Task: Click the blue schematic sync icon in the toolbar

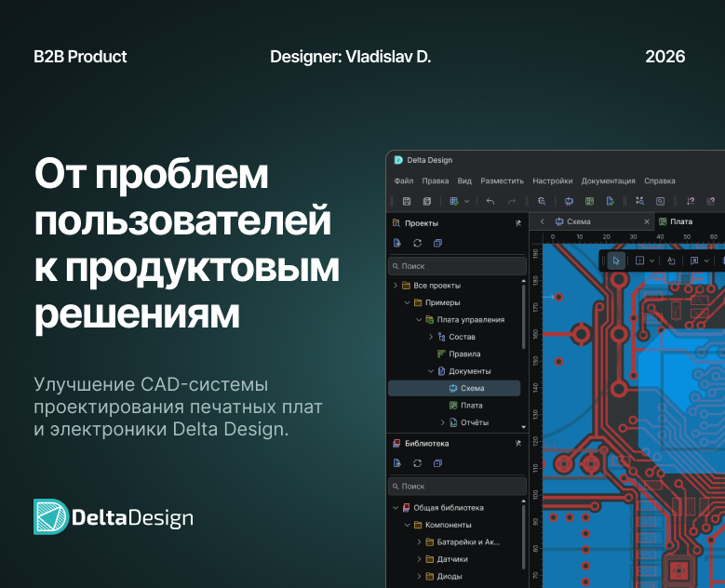Action: (569, 201)
